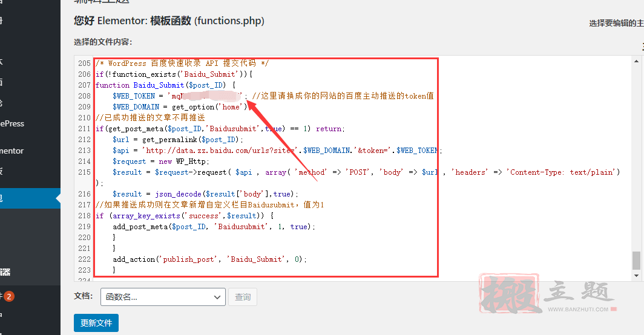The width and height of the screenshot is (644, 335).
Task: Click the code editor scroll down arrow
Action: pyautogui.click(x=636, y=276)
